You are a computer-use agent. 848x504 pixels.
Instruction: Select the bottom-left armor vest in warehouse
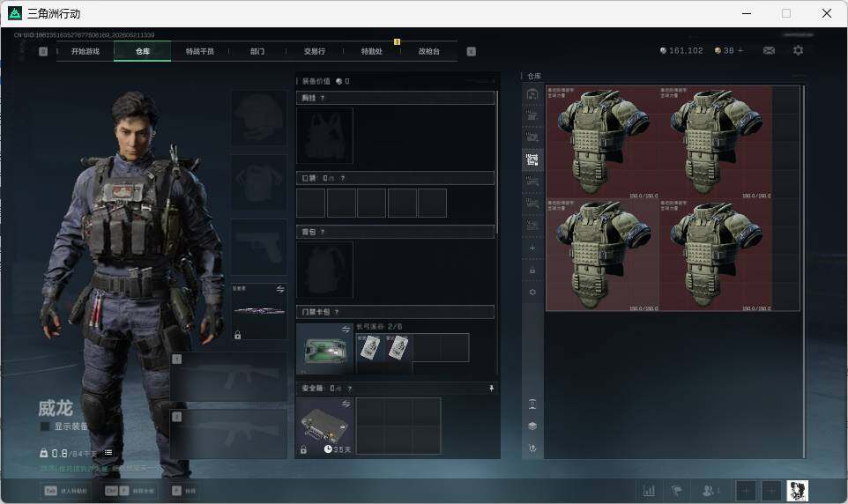click(x=602, y=255)
